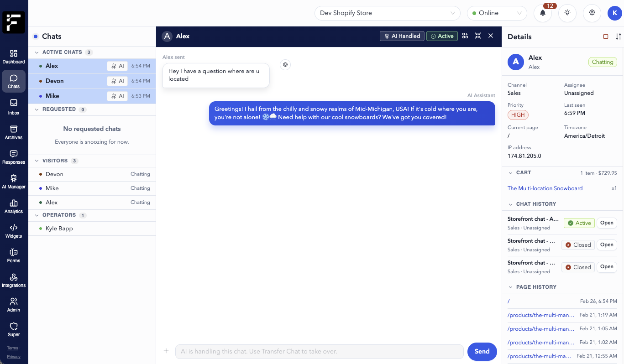Switch to Archives in the sidebar
Screen dimensions: 624x364
(x=13, y=131)
